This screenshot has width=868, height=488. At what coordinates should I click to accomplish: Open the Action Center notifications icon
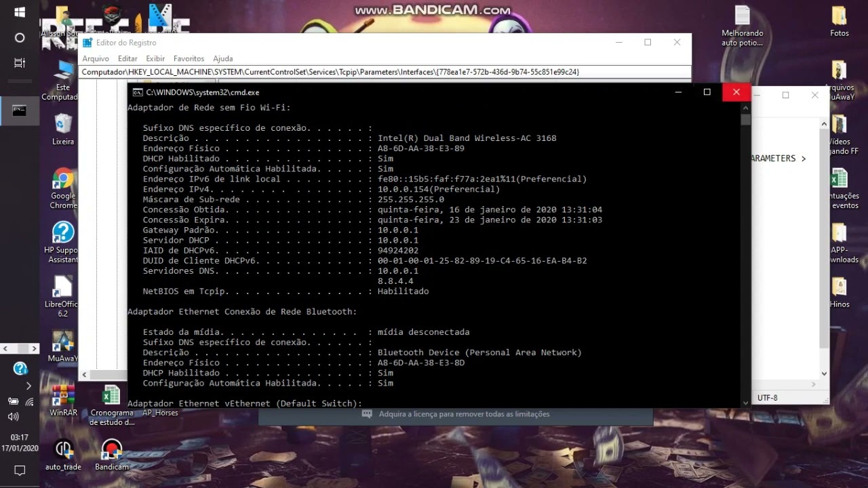click(20, 470)
